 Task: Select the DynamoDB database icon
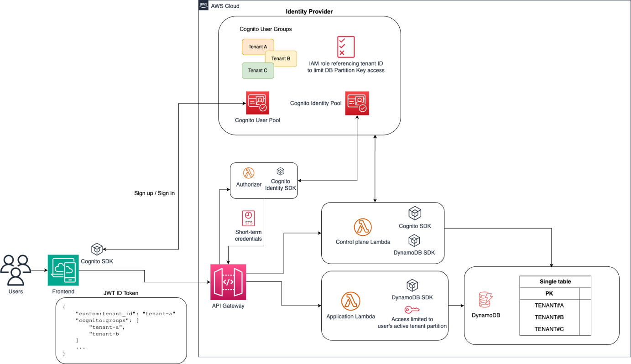[x=485, y=300]
